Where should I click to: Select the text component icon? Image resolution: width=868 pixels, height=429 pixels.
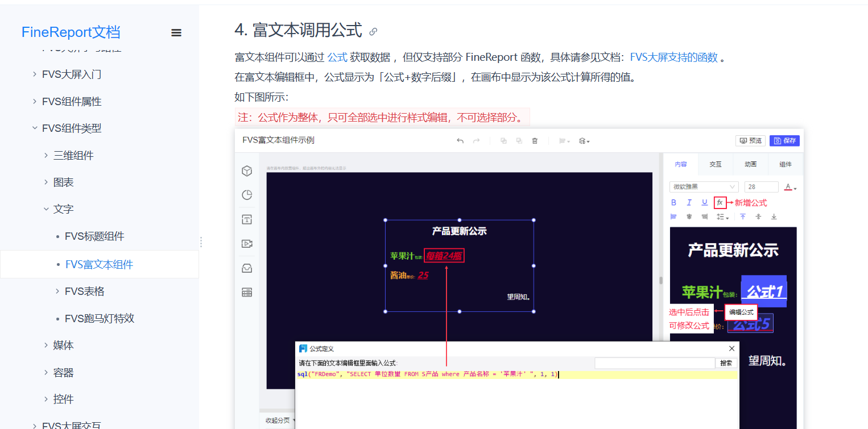[247, 219]
